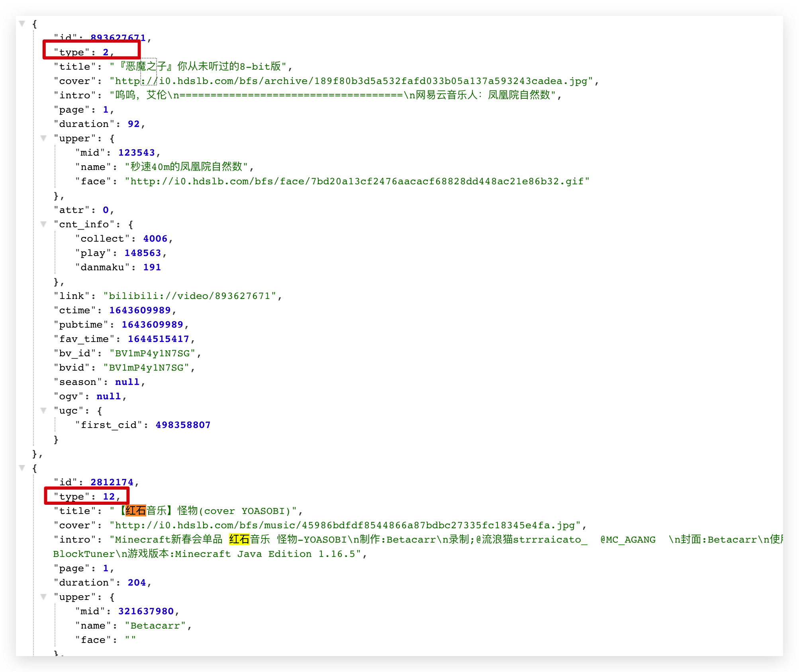
Task: Collapse the second item's "upper" object
Action: (x=44, y=597)
